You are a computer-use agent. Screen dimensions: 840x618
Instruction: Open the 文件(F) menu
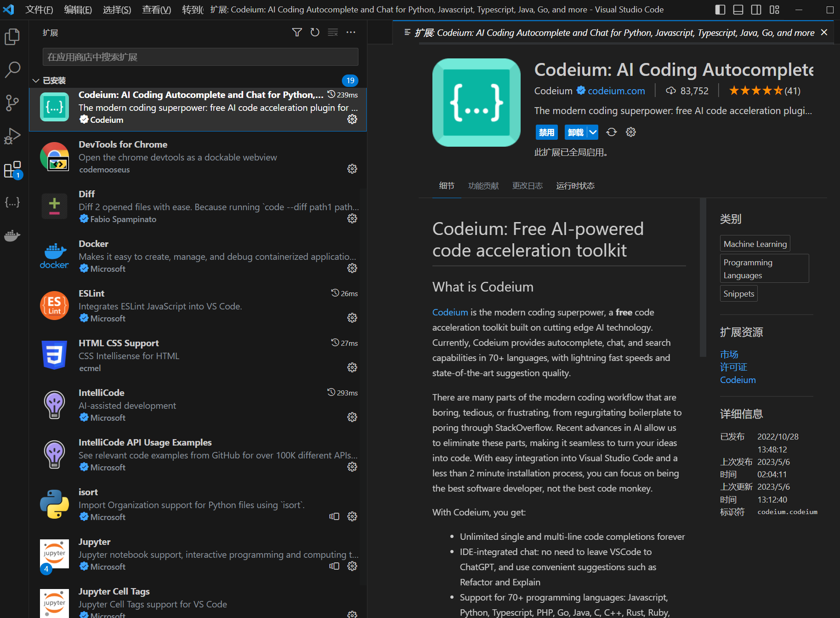click(x=39, y=10)
